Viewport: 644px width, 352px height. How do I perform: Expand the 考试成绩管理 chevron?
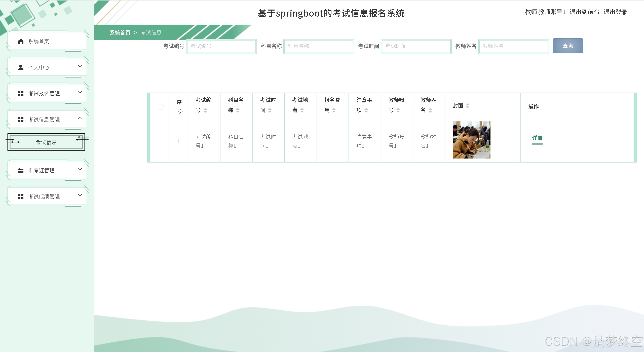pos(80,195)
